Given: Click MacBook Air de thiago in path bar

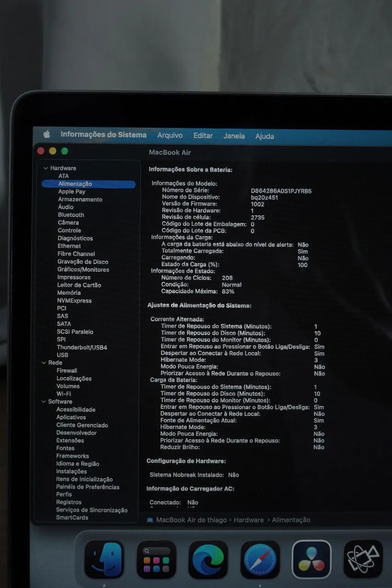Looking at the screenshot, I should point(191,520).
